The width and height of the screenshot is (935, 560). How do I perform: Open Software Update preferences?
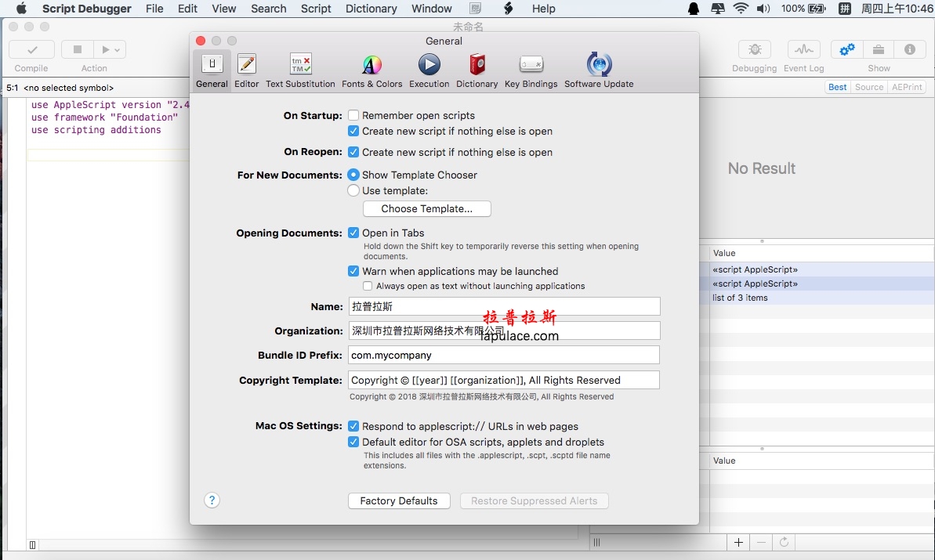pos(599,71)
